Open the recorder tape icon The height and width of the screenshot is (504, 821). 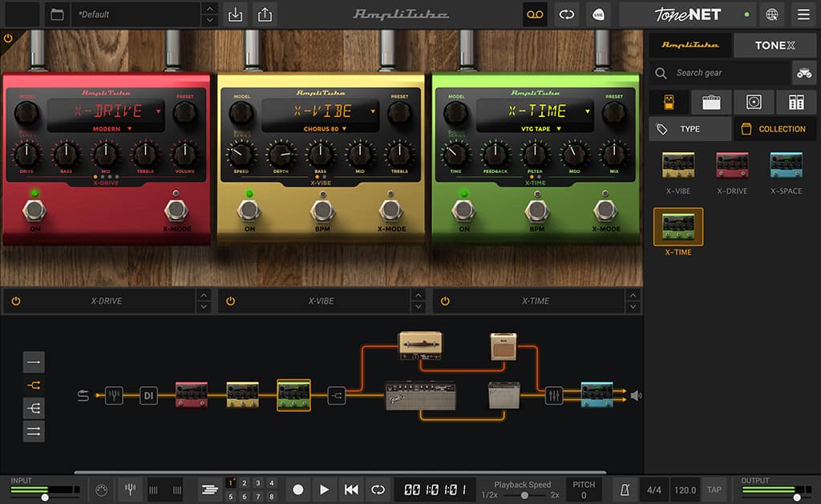click(534, 14)
